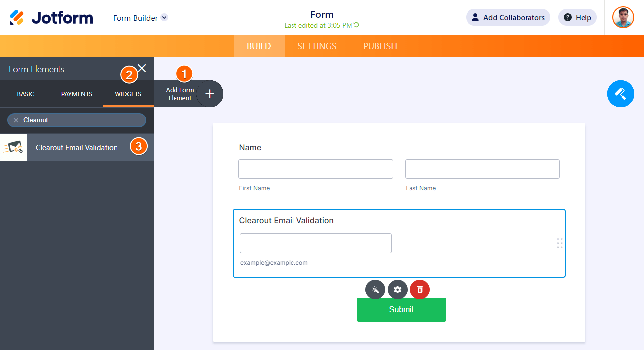Open the Help button
The image size is (644, 350).
point(578,17)
